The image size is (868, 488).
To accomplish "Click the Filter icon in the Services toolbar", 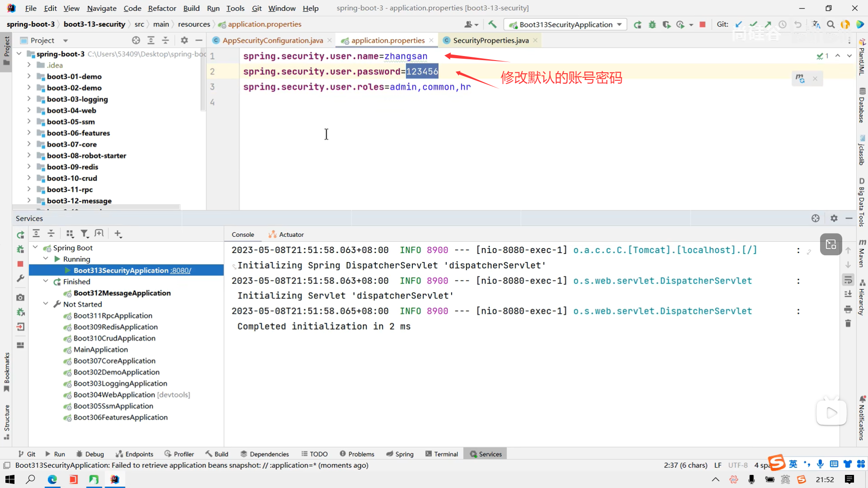I will coord(84,234).
